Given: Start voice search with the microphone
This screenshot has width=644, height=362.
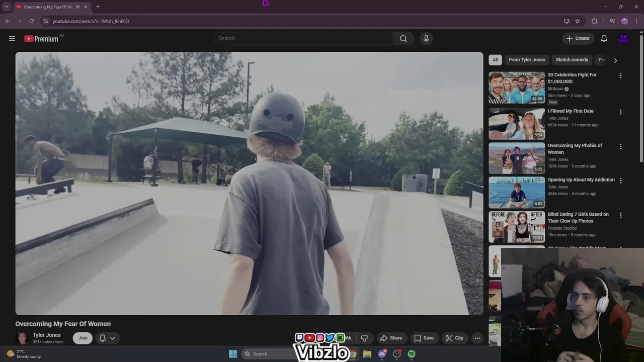Looking at the screenshot, I should (426, 39).
